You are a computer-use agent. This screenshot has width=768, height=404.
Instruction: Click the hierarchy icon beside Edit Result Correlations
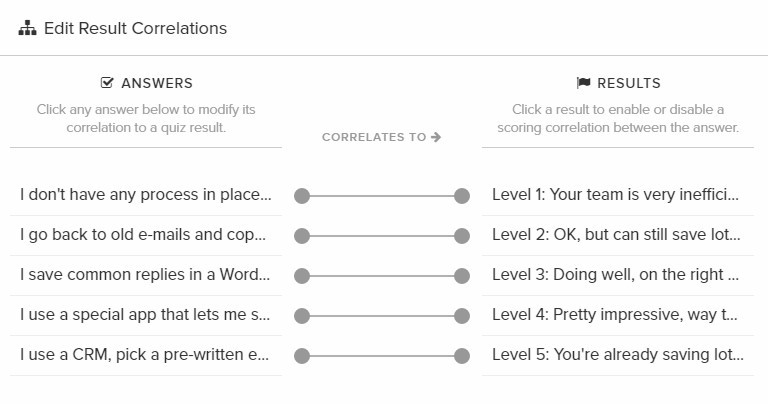point(27,28)
